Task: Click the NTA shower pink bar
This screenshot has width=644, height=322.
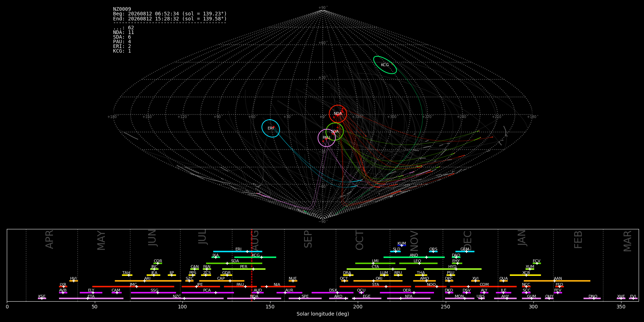Action: point(409,298)
